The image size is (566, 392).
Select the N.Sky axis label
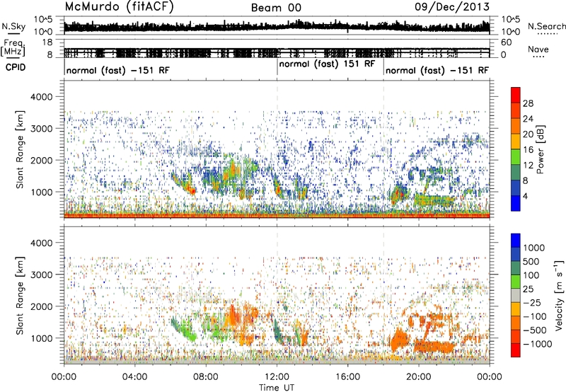(x=13, y=26)
